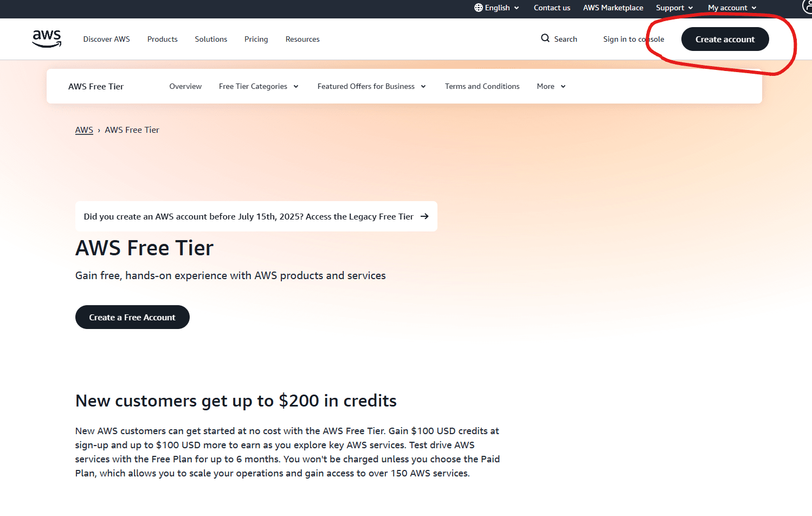This screenshot has height=516, width=812.
Task: Open the Products menu
Action: tap(162, 39)
